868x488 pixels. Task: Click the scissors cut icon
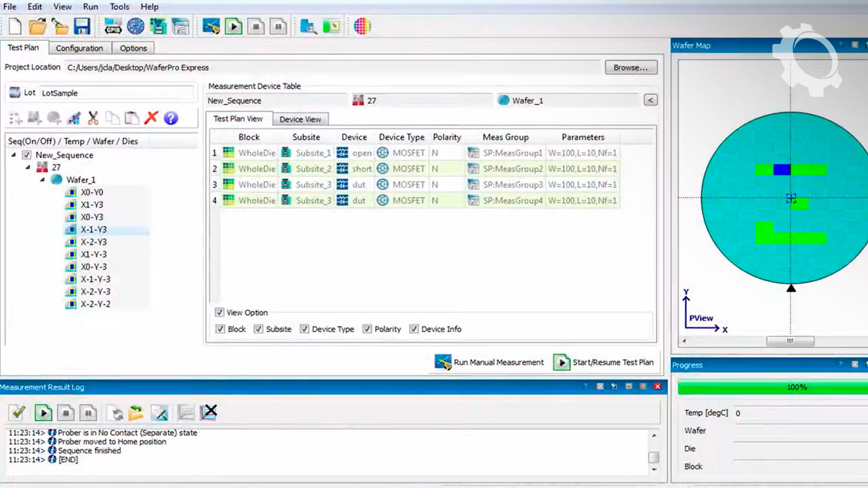[93, 118]
